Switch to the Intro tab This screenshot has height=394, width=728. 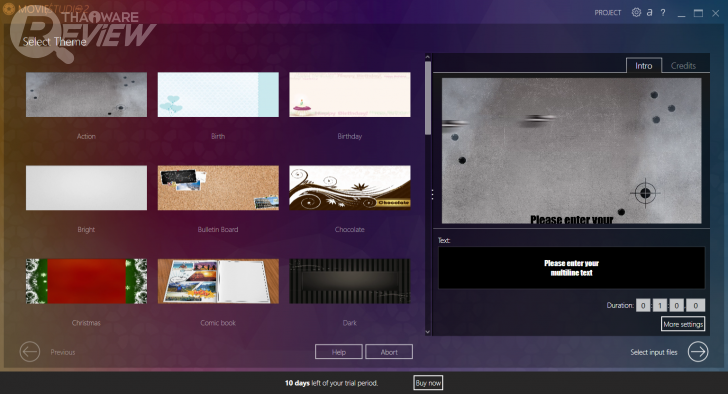point(644,65)
